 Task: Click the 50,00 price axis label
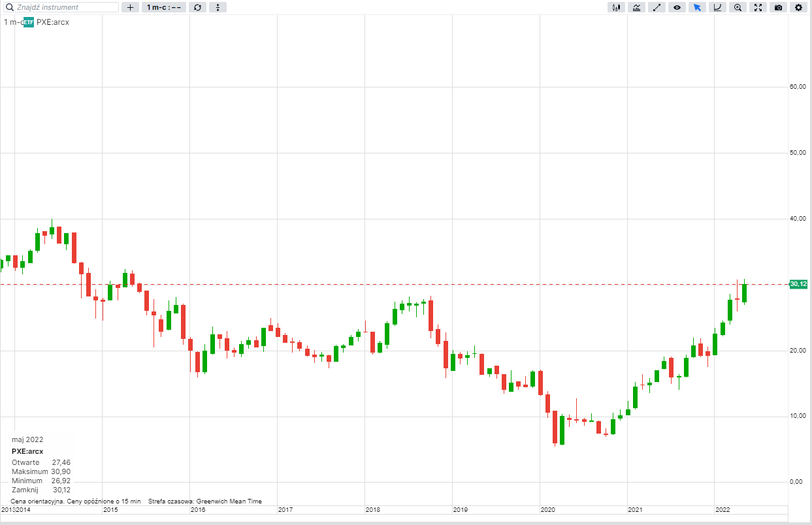[797, 153]
